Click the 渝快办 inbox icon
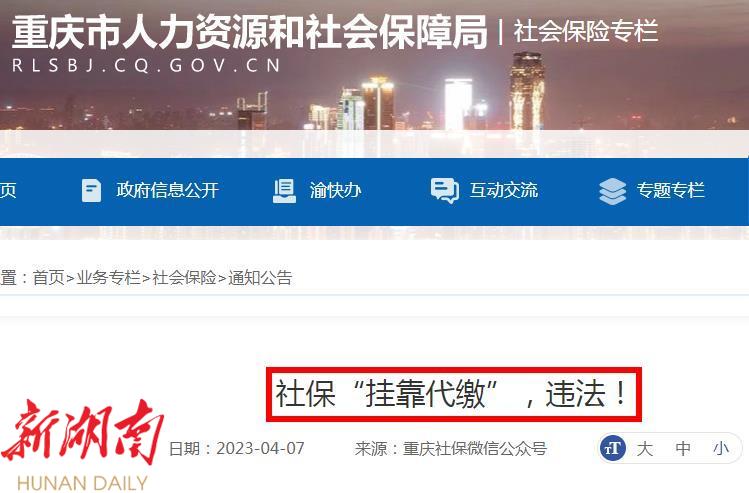Viewport: 749px width, 493px height. [x=284, y=191]
